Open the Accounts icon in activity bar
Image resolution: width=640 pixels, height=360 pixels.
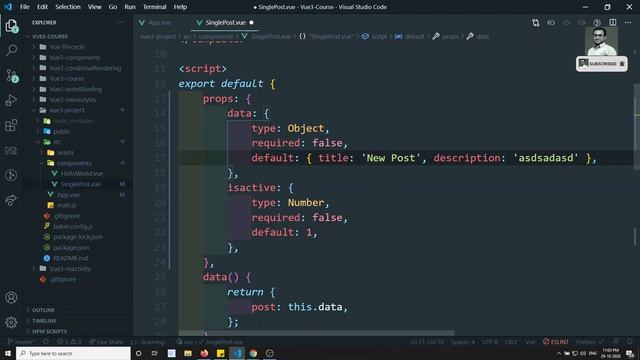point(11,298)
